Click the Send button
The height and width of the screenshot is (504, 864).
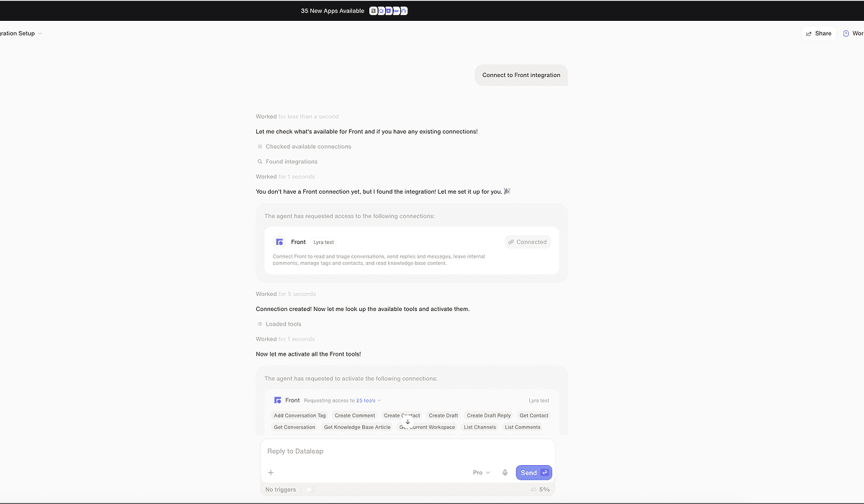point(534,472)
